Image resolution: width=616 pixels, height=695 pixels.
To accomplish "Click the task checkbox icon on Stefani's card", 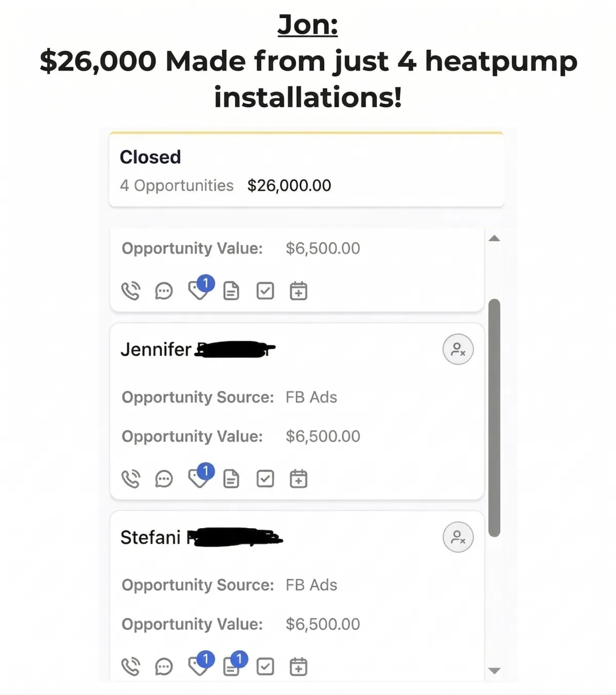I will tap(265, 667).
